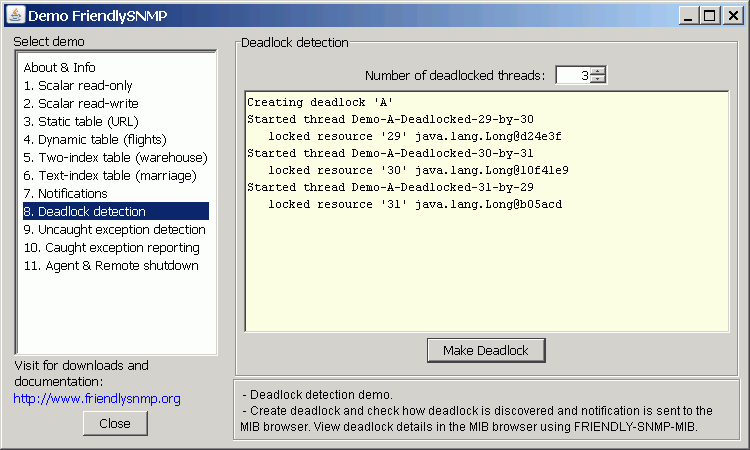Click the Make Deadlock button
The image size is (750, 450).
[x=486, y=351]
